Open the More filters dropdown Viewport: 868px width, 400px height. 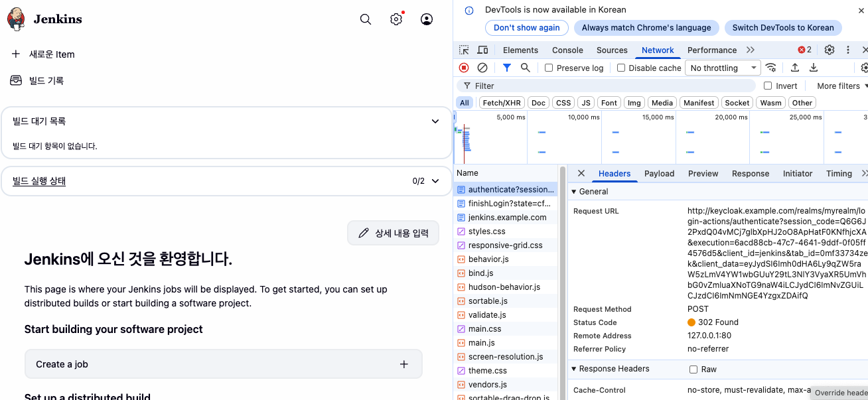[x=842, y=86]
